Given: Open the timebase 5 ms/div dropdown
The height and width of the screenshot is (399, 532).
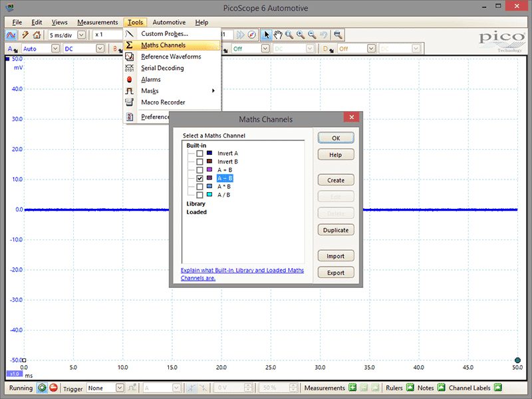Looking at the screenshot, I should click(81, 35).
